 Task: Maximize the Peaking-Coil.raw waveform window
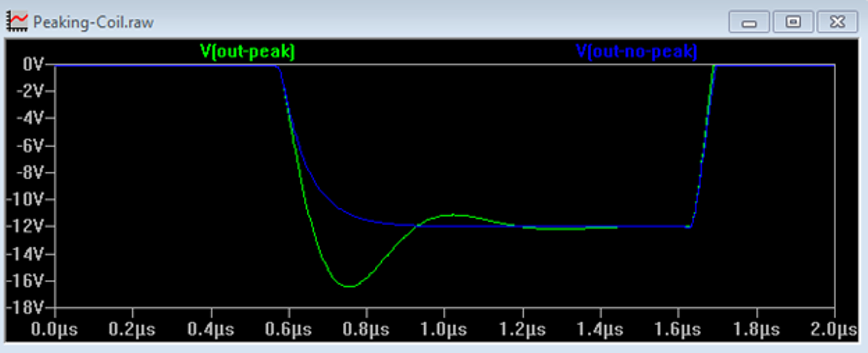click(793, 22)
